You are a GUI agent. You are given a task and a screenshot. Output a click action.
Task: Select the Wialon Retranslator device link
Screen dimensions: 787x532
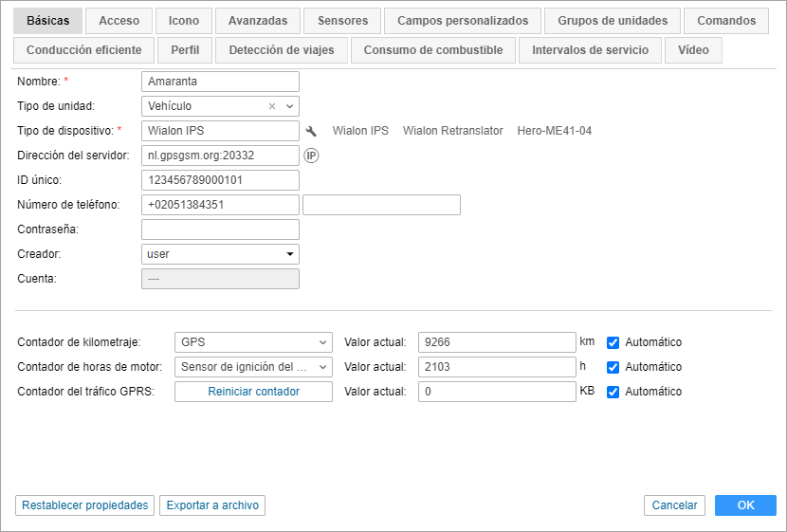coord(452,131)
